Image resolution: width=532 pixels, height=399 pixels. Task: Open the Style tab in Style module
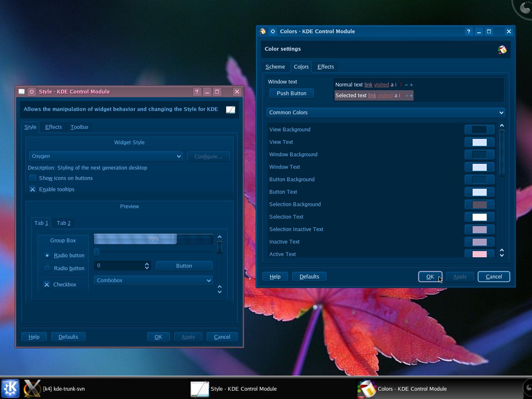pos(30,127)
